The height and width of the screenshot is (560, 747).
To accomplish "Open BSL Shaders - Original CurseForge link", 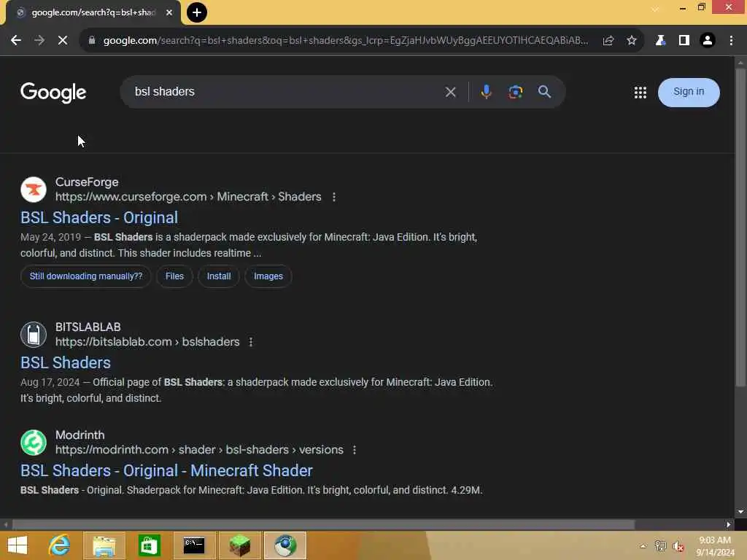I will tap(99, 217).
